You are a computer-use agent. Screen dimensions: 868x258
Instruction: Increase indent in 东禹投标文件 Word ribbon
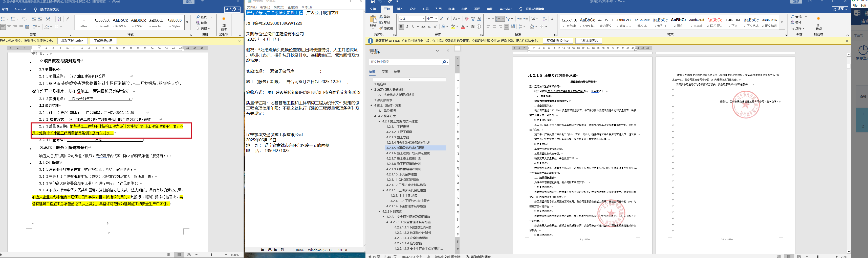[525, 19]
